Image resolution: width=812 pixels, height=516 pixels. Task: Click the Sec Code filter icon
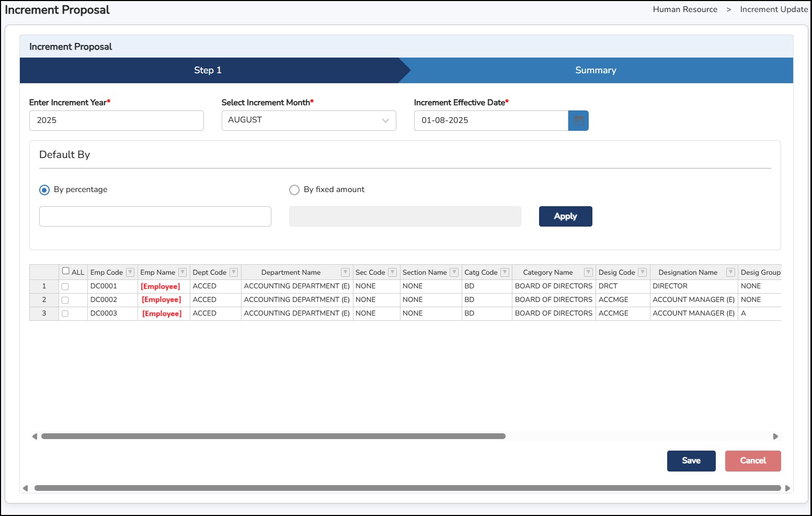tap(392, 272)
